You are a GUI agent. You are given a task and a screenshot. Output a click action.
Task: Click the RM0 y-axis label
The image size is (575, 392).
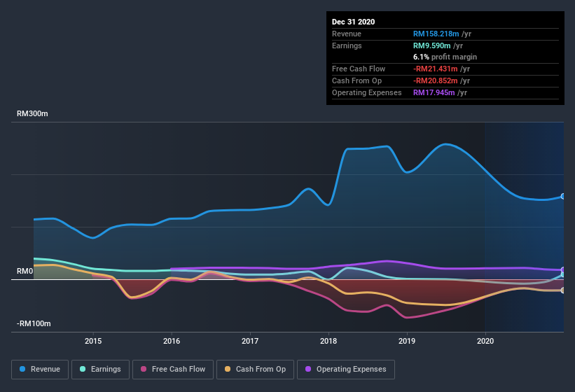(25, 271)
